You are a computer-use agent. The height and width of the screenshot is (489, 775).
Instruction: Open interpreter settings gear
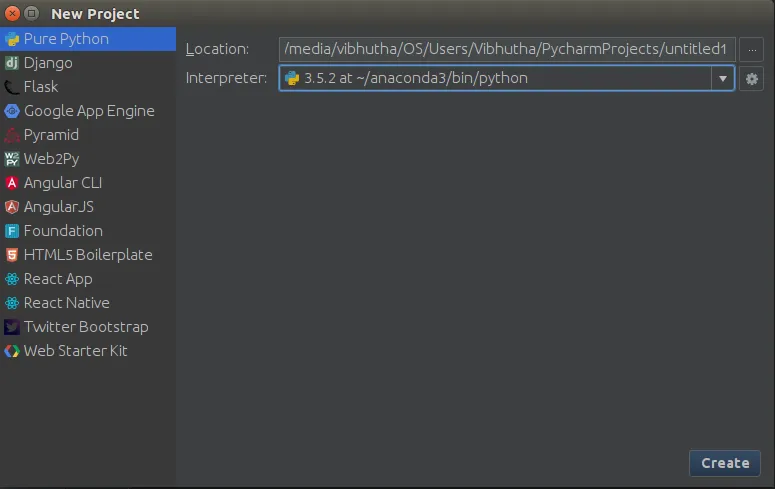pyautogui.click(x=751, y=79)
